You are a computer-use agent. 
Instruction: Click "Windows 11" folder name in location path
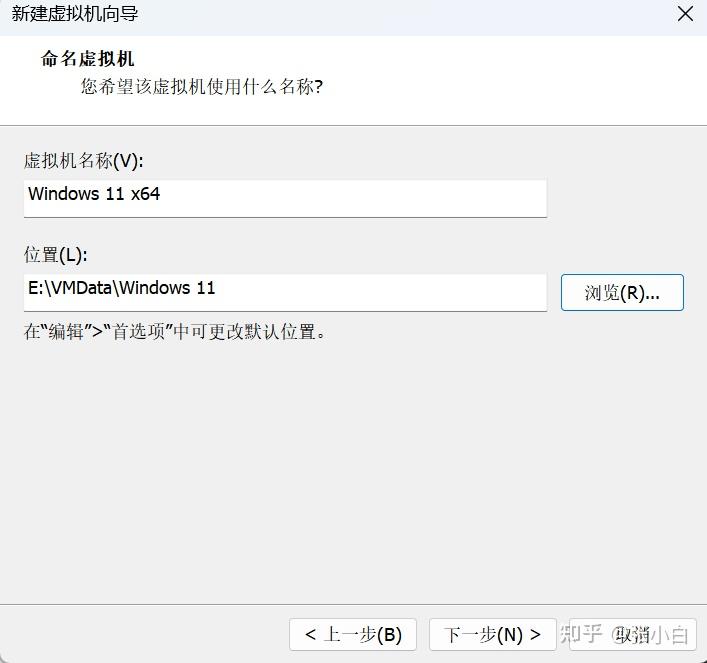pos(168,288)
